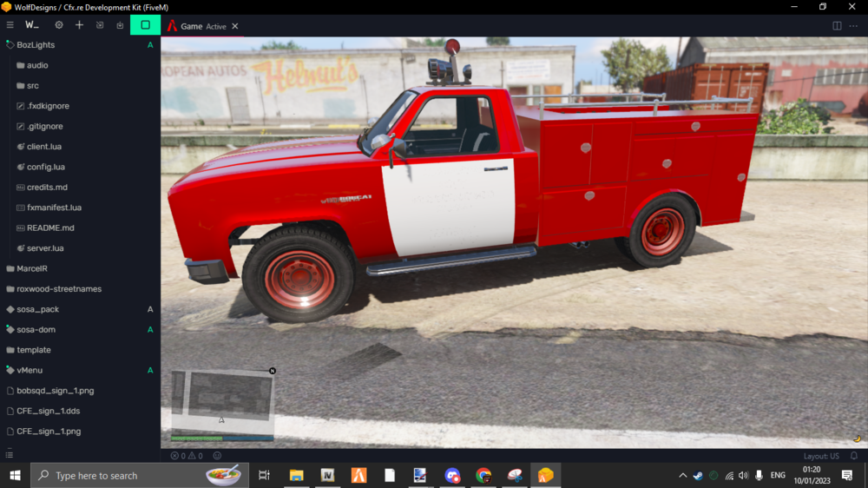Open Discord from taskbar
This screenshot has width=868, height=488.
pos(452,475)
